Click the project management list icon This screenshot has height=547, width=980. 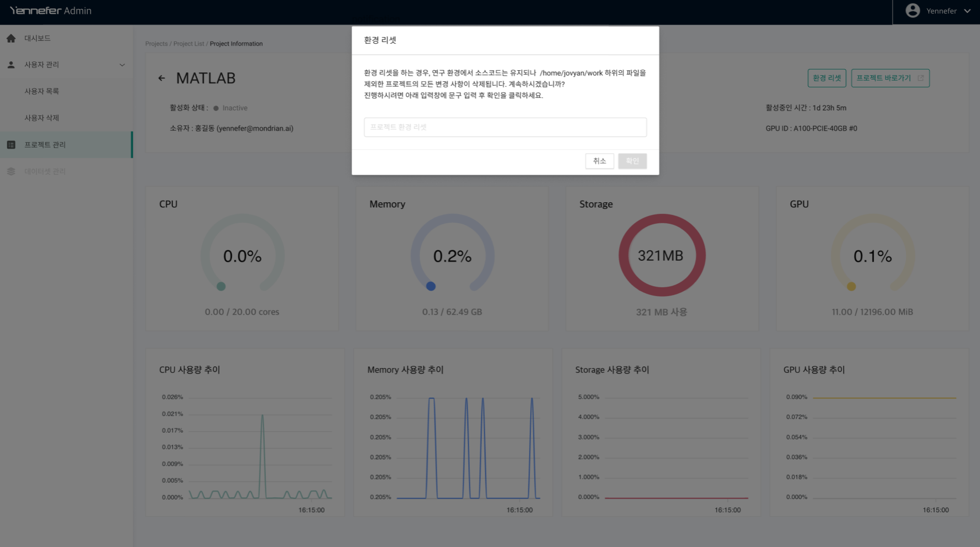click(x=11, y=145)
